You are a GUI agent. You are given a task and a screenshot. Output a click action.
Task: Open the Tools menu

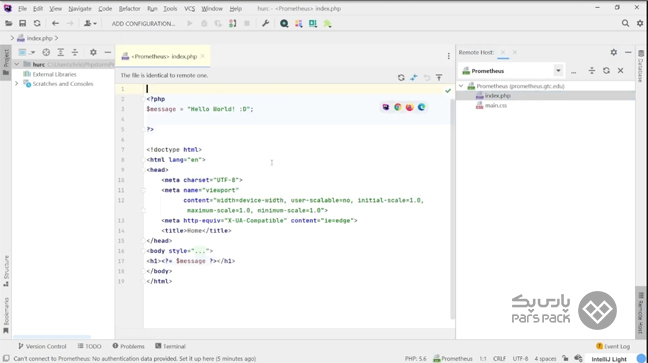pos(170,8)
